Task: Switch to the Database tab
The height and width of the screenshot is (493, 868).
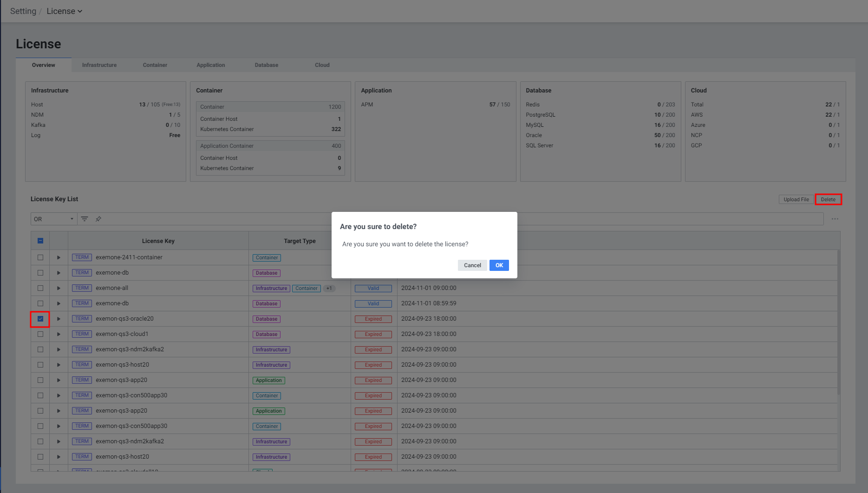Action: [x=266, y=65]
